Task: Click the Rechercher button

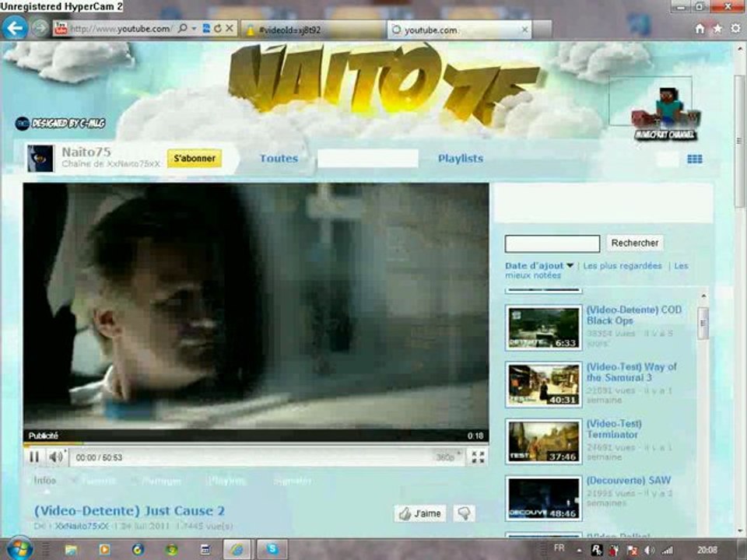Action: click(x=635, y=243)
